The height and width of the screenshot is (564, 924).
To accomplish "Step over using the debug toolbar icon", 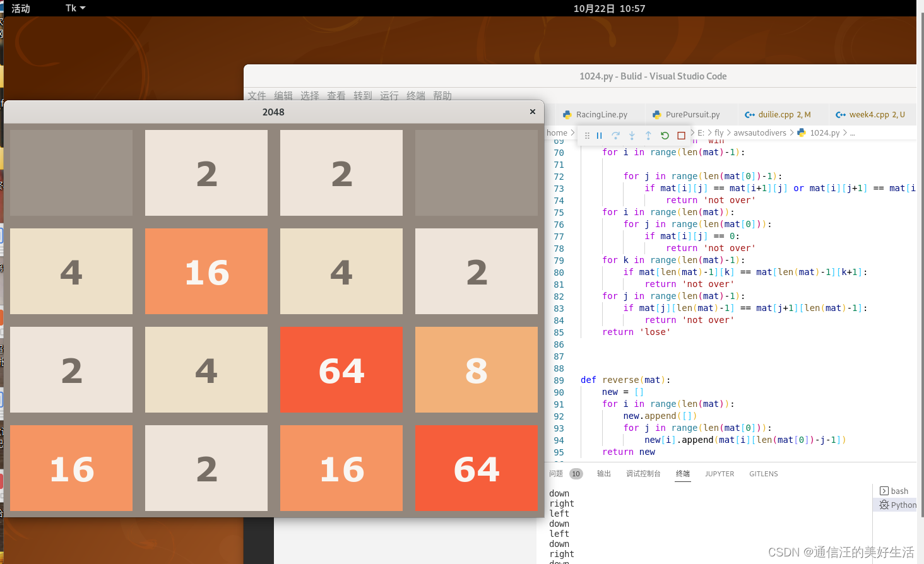I will [x=616, y=135].
